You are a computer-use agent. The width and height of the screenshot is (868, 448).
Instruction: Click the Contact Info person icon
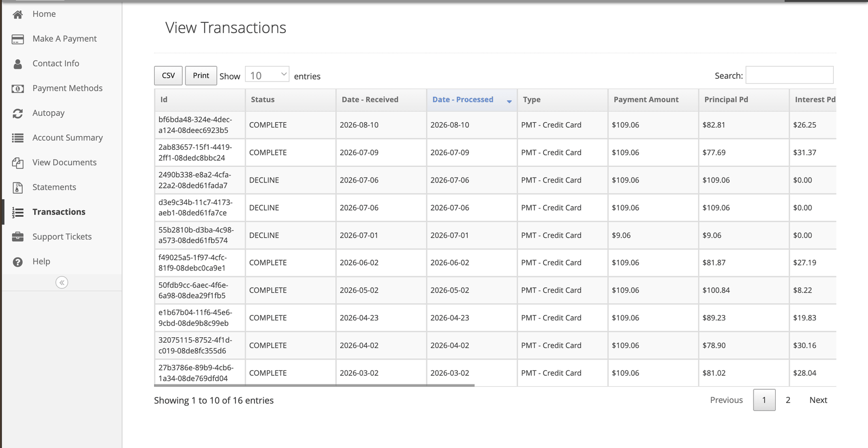(x=18, y=64)
